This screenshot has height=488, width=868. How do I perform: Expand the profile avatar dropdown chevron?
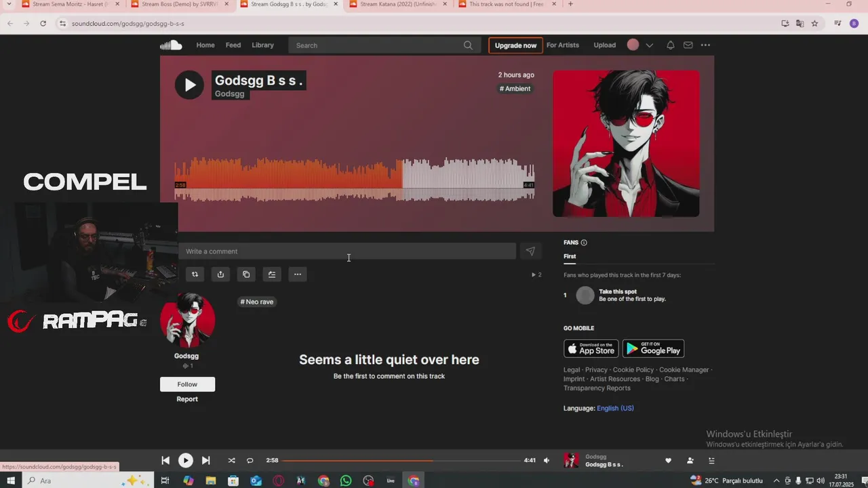(649, 45)
